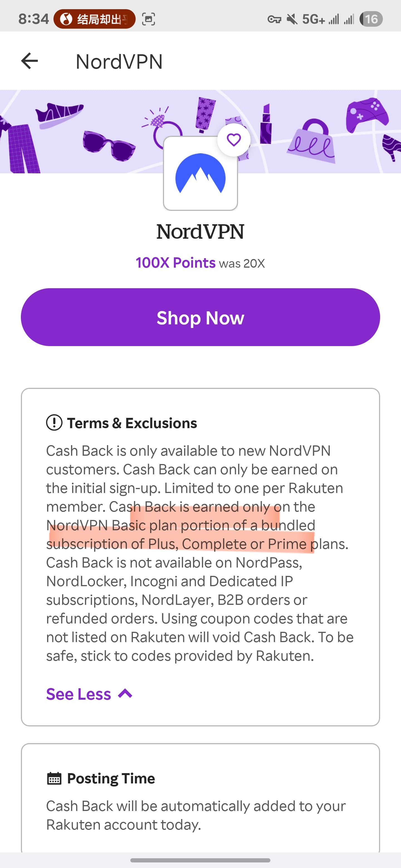Tap the exclamation icon by Terms & Exclusions
The height and width of the screenshot is (868, 401).
point(54,423)
